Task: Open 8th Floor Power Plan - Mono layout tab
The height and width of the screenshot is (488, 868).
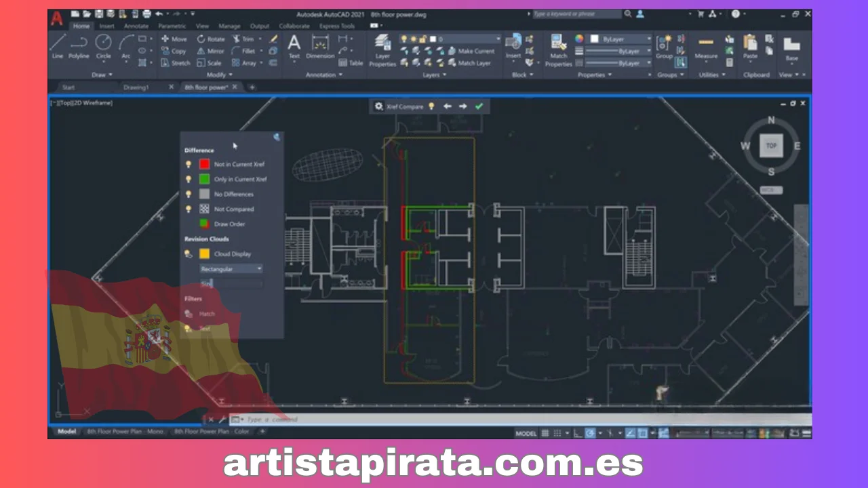Action: (x=125, y=431)
